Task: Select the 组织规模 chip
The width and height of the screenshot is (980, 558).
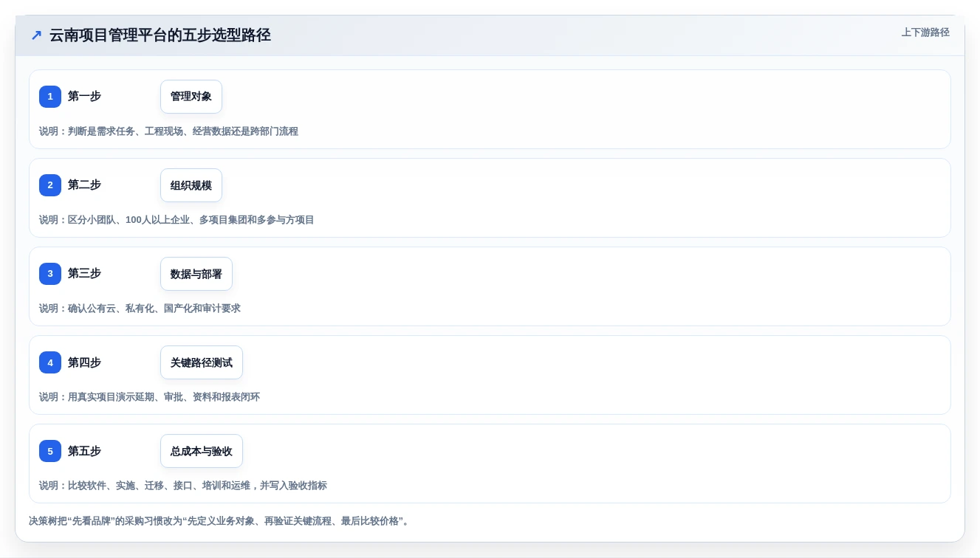Action: tap(191, 185)
